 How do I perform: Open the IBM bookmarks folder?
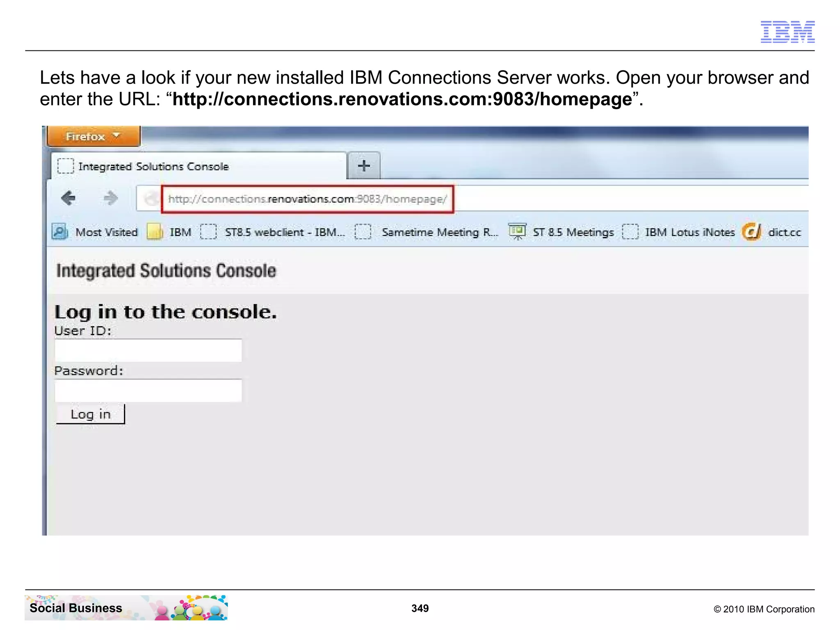tap(169, 232)
